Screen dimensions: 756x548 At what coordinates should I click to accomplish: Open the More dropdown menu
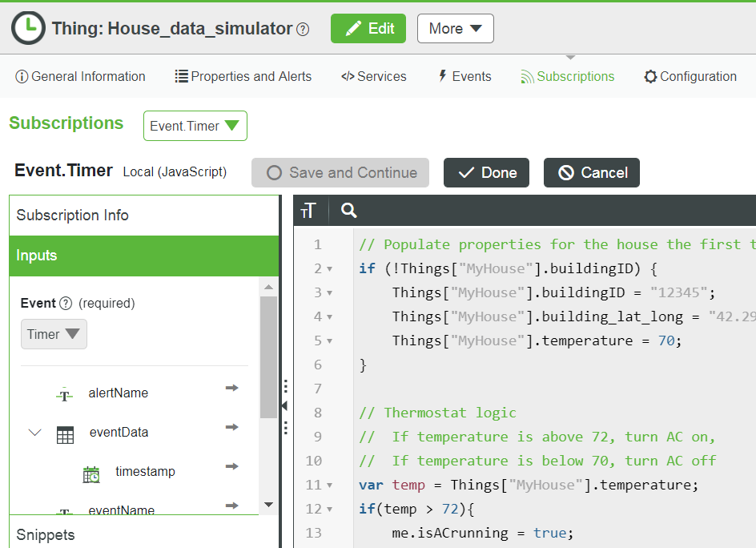click(x=455, y=29)
